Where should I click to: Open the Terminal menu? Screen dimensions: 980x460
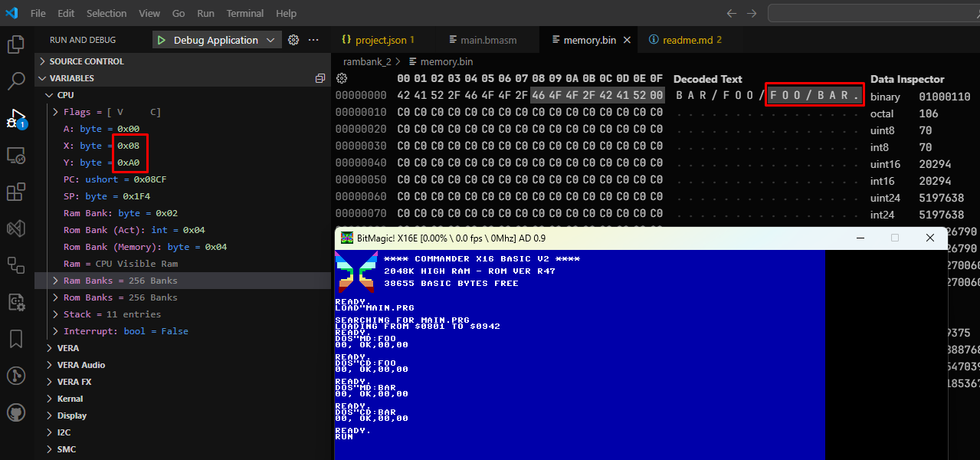[x=245, y=14]
